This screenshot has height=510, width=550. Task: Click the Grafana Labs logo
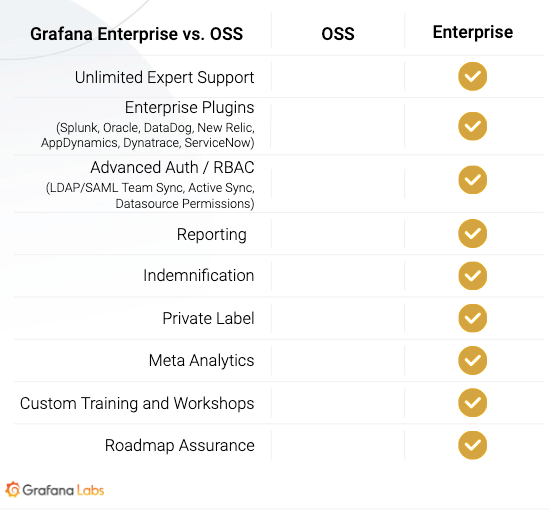[x=55, y=490]
